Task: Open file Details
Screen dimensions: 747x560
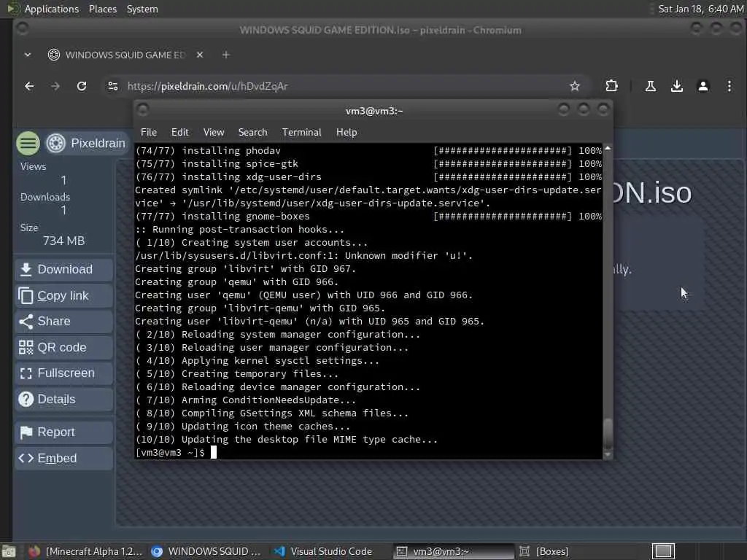Action: [x=64, y=400]
